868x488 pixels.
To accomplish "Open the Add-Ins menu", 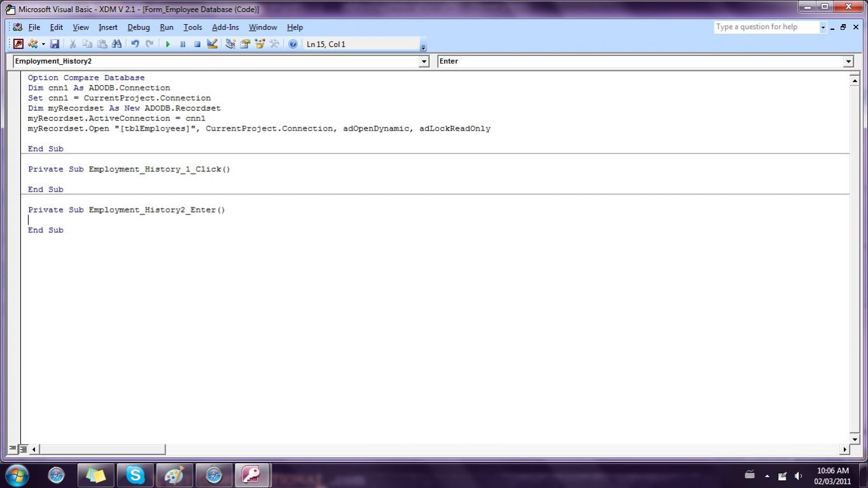I will [225, 27].
